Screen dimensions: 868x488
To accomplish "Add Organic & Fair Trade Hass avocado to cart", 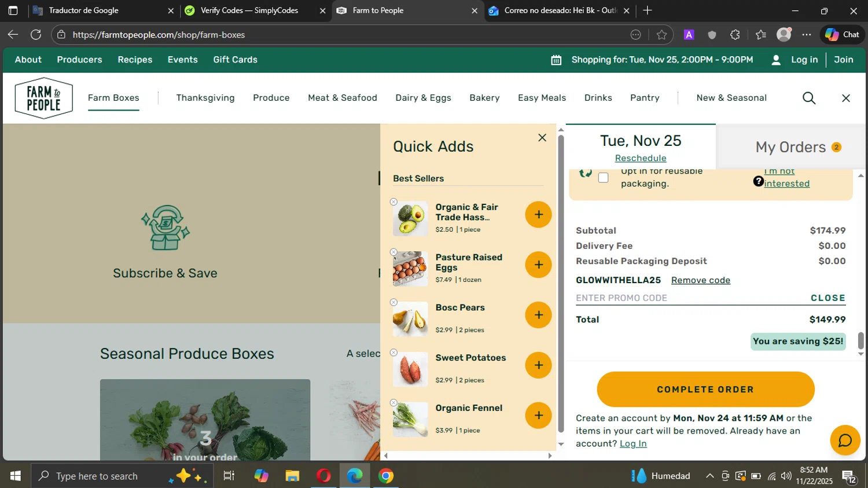I will coord(538,215).
